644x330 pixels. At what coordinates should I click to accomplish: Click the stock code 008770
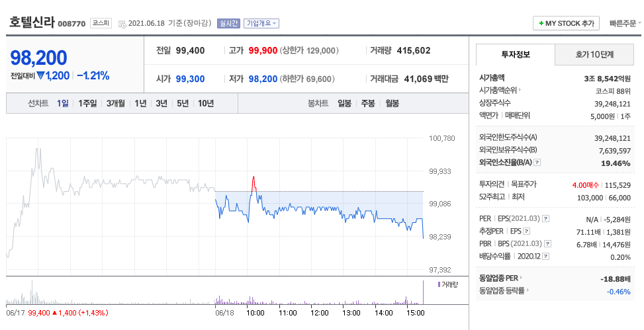[71, 24]
